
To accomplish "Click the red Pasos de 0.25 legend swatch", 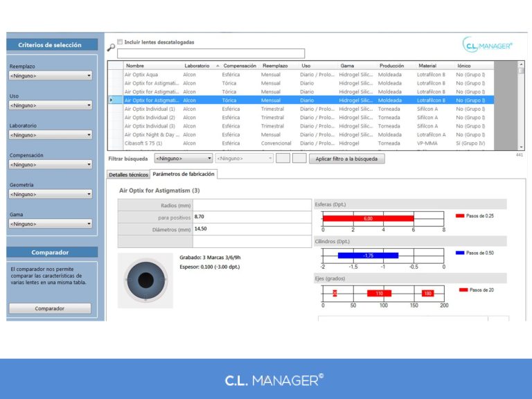I will tap(460, 216).
